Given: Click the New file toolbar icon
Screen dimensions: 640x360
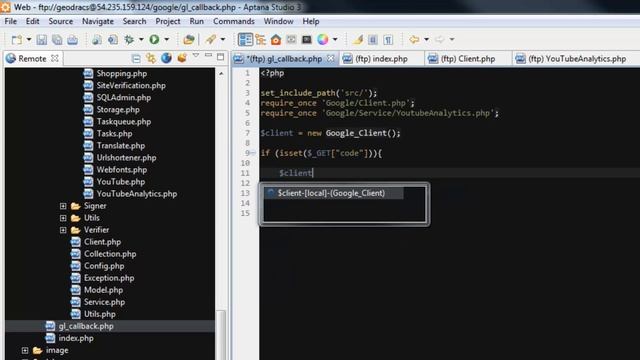Looking at the screenshot, I should (x=17, y=40).
